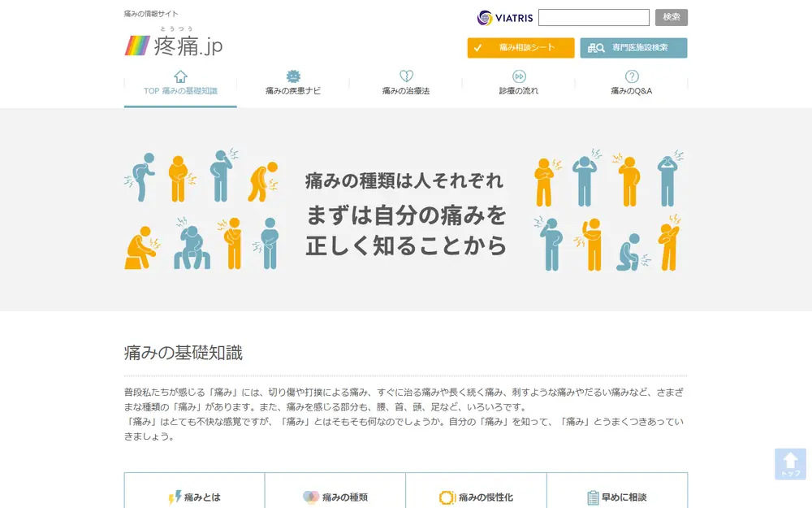Click the fast-forward 診療の流れ icon
812x508 pixels.
(519, 76)
